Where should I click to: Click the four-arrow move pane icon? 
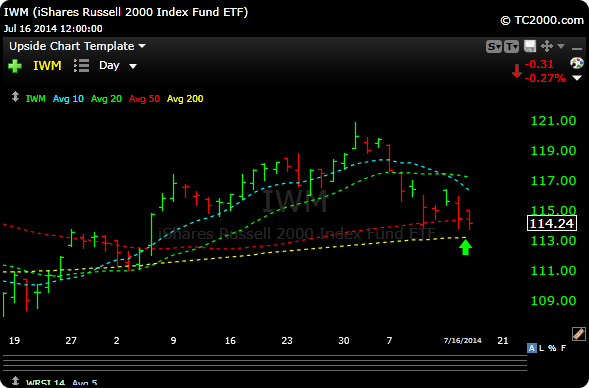pos(547,46)
